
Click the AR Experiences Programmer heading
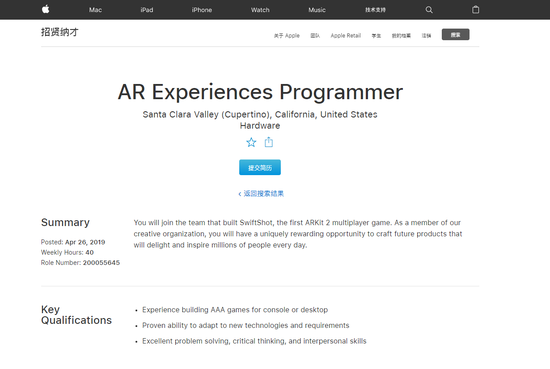click(260, 92)
